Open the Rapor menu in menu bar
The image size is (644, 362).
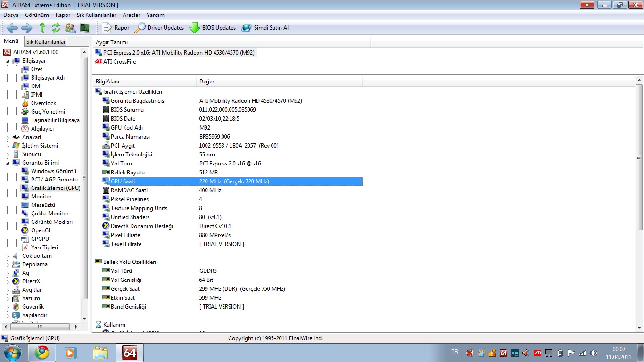63,15
